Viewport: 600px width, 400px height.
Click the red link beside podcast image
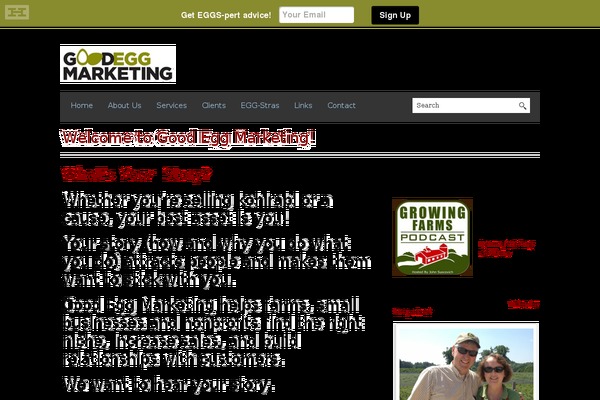(x=506, y=248)
